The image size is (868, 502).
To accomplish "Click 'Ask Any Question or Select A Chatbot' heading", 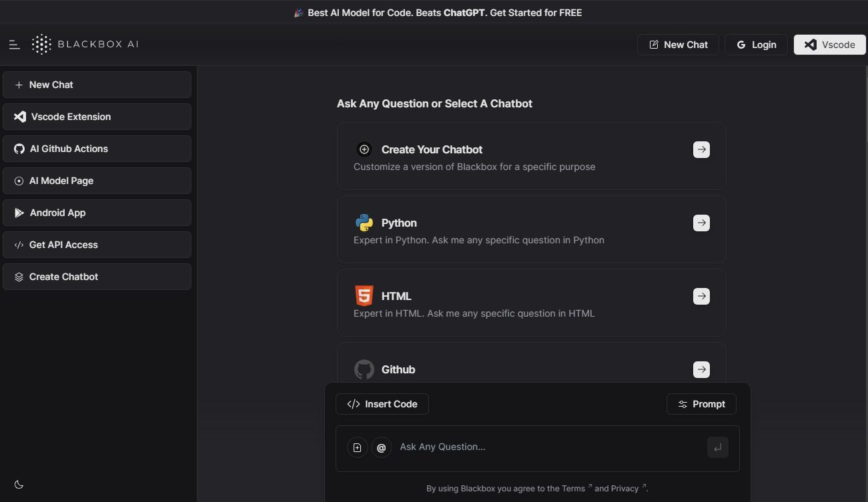I will (x=434, y=103).
